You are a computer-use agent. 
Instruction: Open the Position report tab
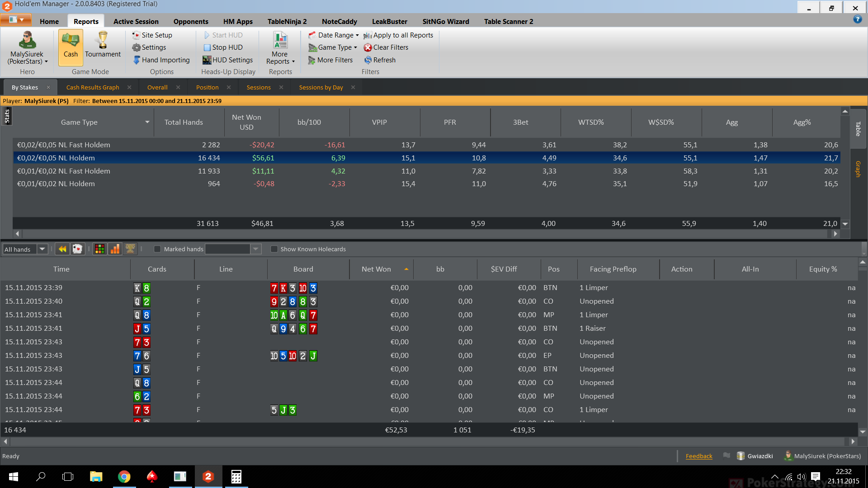pos(208,87)
